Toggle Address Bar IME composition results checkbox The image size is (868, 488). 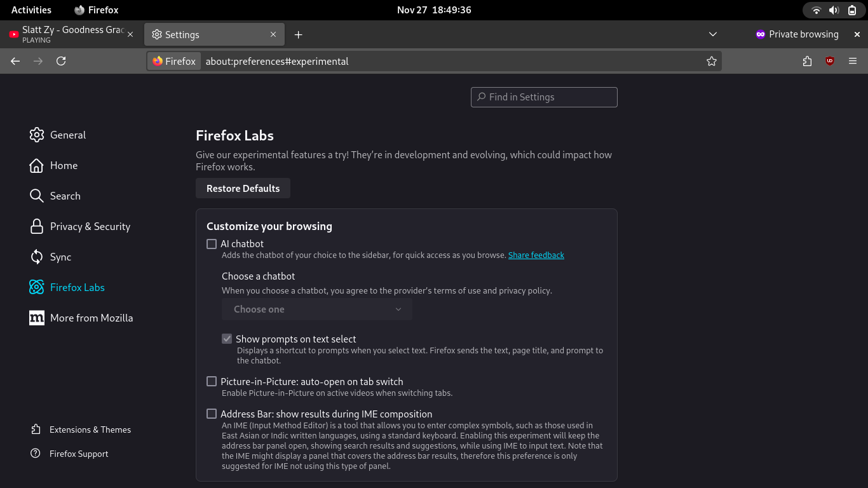click(x=212, y=414)
